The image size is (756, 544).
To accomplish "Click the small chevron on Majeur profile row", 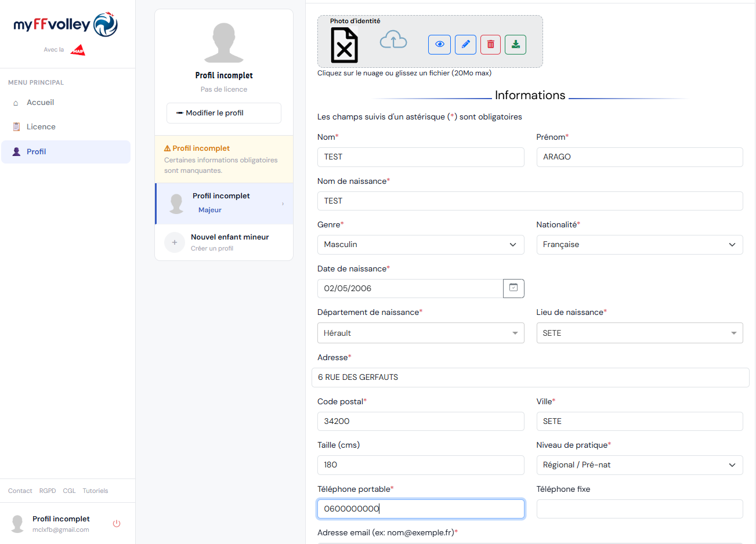I will pos(283,204).
